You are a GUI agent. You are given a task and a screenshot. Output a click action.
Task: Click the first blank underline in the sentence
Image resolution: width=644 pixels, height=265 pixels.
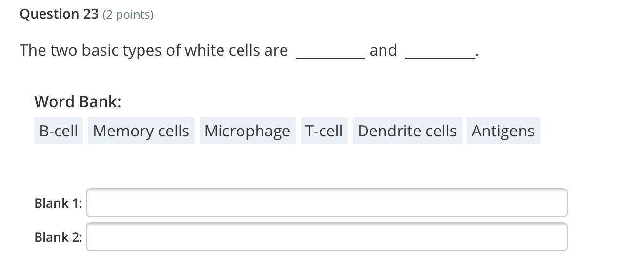(x=330, y=57)
